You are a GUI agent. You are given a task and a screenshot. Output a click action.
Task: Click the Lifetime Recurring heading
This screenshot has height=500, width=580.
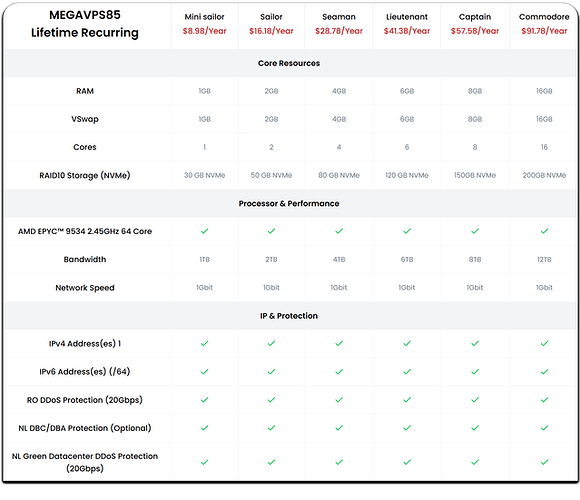(x=85, y=33)
